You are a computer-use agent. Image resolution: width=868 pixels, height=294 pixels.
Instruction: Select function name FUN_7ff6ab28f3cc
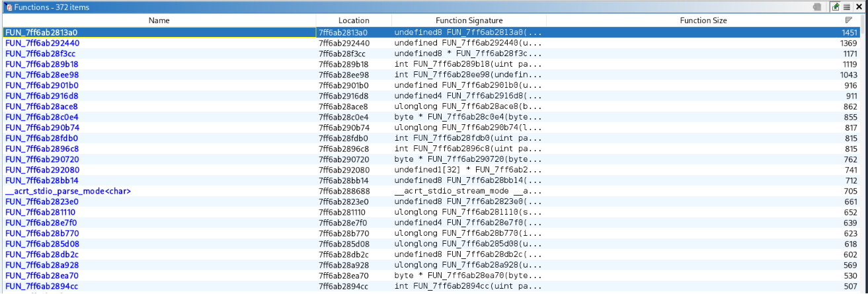pos(41,54)
